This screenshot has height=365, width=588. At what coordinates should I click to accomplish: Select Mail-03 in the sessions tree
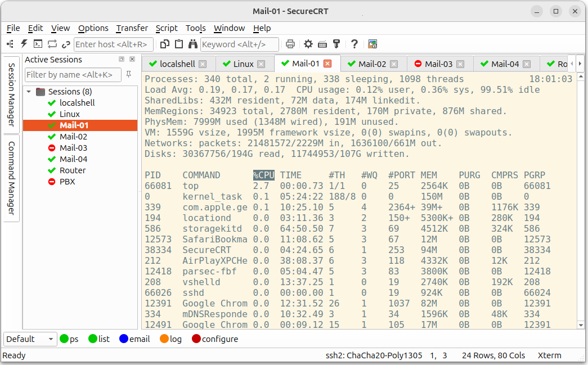[x=73, y=148]
